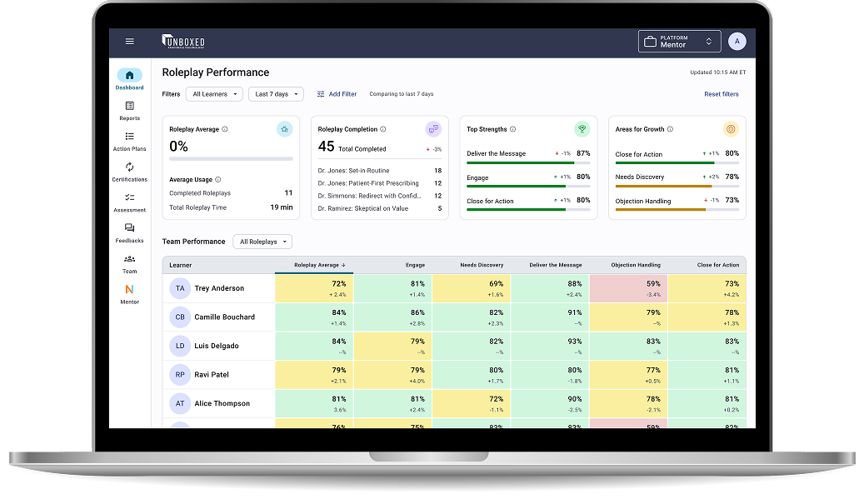The height and width of the screenshot is (504, 859).
Task: Sort by Roleplay Average column header
Action: [x=319, y=265]
